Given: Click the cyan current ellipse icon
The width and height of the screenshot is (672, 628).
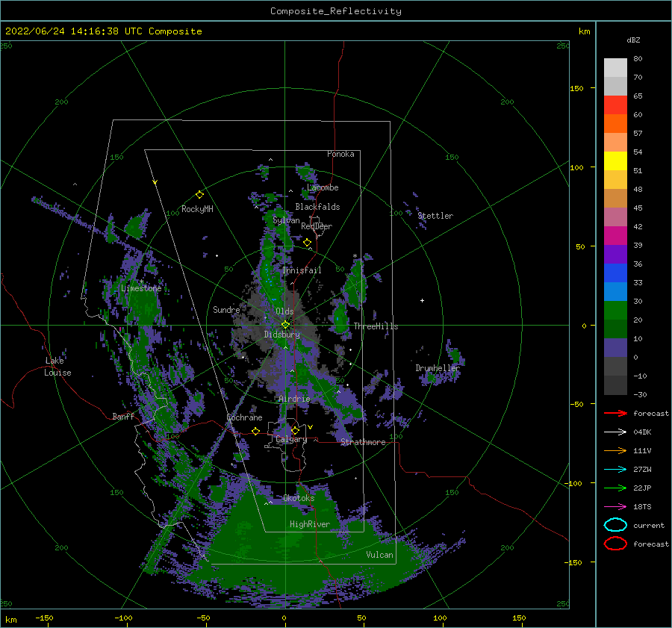Looking at the screenshot, I should (615, 525).
